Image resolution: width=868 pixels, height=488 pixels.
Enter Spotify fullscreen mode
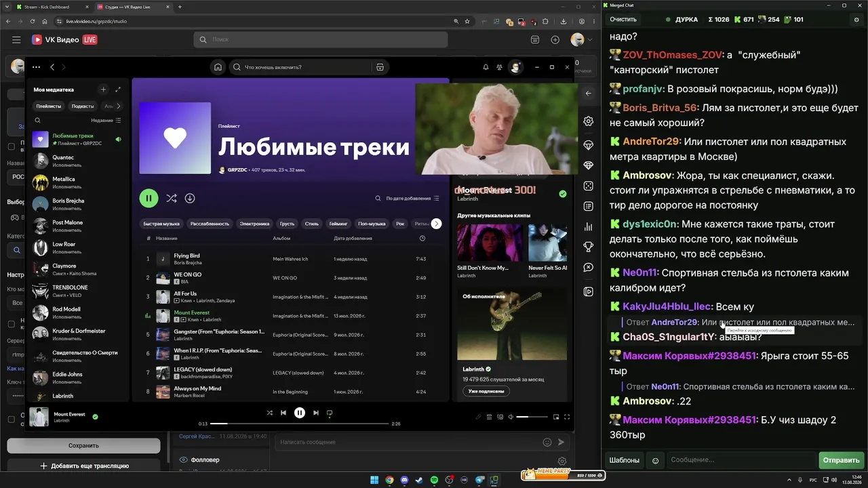567,417
